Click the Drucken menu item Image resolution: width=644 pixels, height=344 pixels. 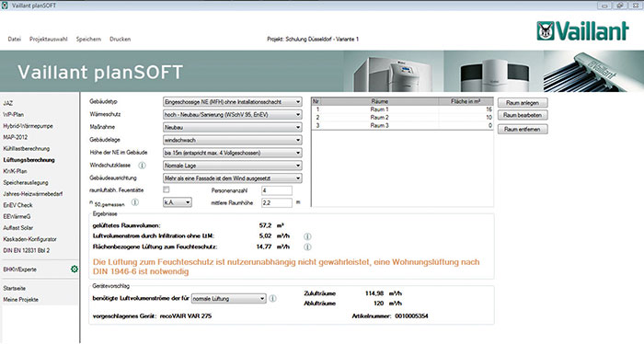coord(120,39)
